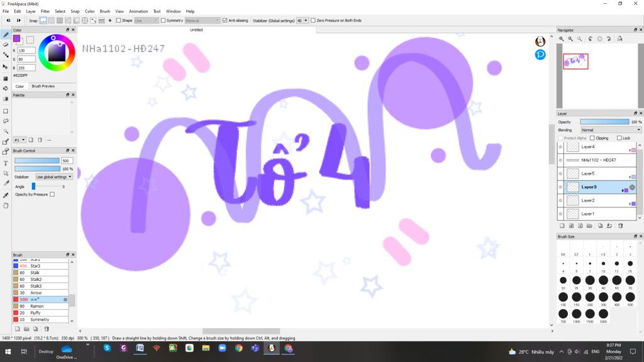Open the Shape type dropdown

pyautogui.click(x=146, y=21)
